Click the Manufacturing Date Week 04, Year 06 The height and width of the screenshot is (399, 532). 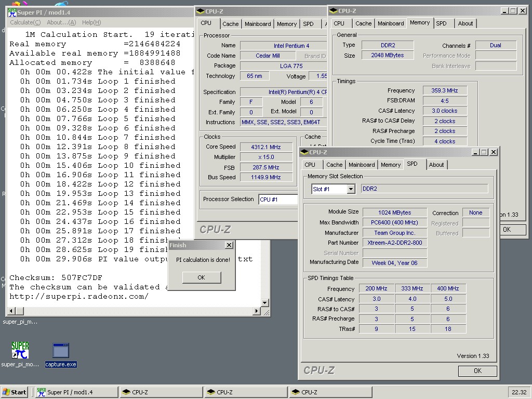pyautogui.click(x=395, y=262)
